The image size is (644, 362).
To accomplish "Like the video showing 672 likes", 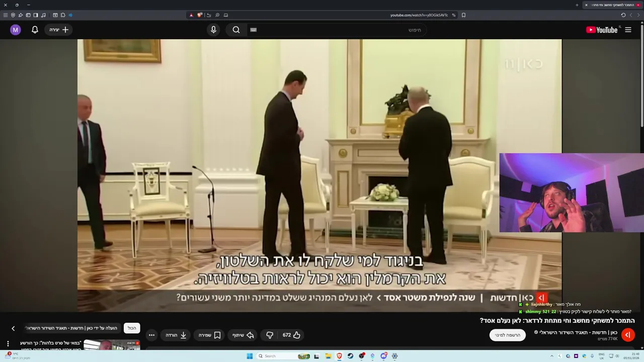I will tap(292, 335).
